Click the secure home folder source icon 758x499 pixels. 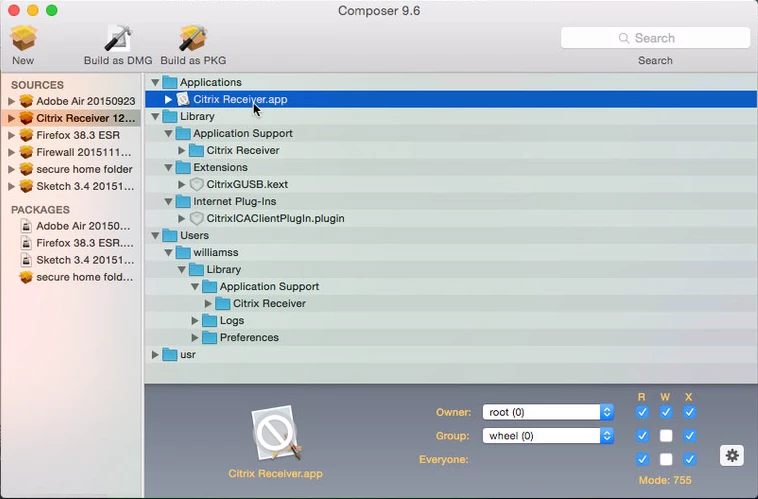(x=26, y=169)
